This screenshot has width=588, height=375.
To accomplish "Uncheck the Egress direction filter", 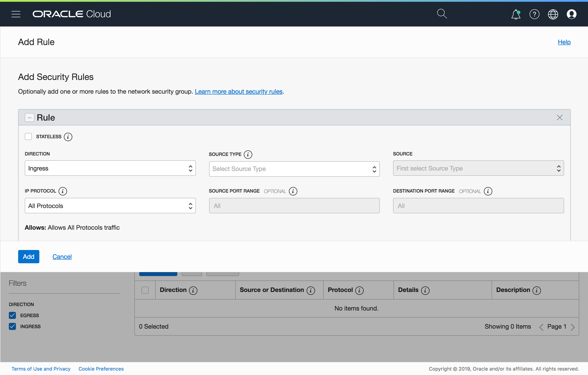I will [12, 315].
